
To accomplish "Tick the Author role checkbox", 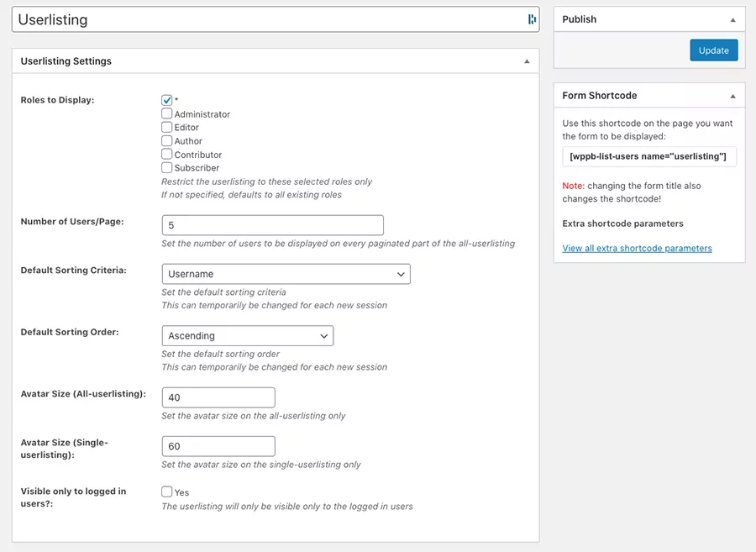I will (167, 141).
